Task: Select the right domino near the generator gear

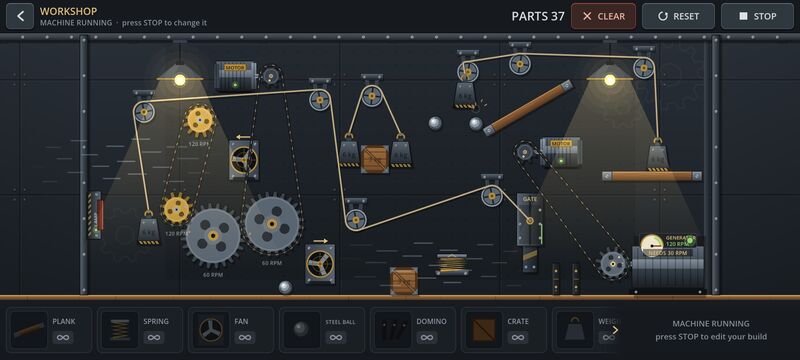Action: (576, 279)
